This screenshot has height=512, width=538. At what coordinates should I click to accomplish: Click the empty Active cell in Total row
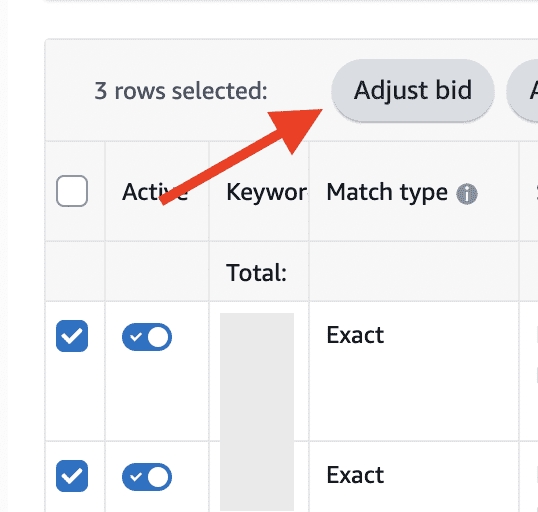tap(157, 271)
